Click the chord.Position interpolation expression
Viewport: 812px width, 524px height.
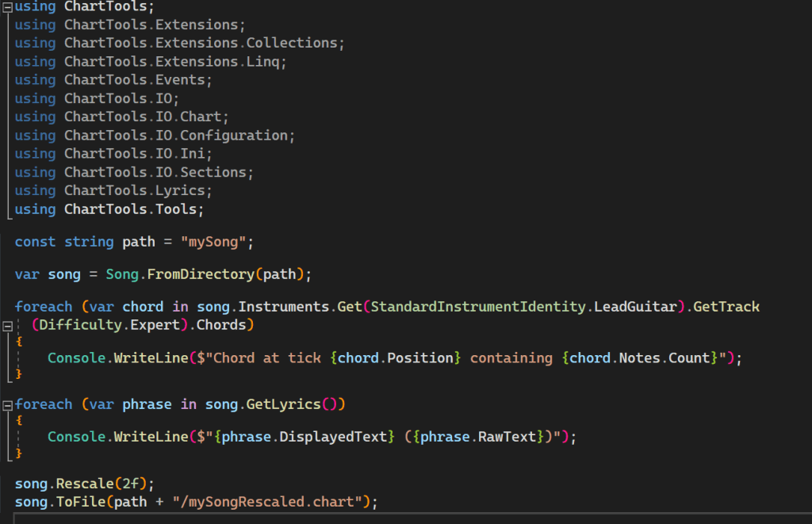[x=400, y=358]
